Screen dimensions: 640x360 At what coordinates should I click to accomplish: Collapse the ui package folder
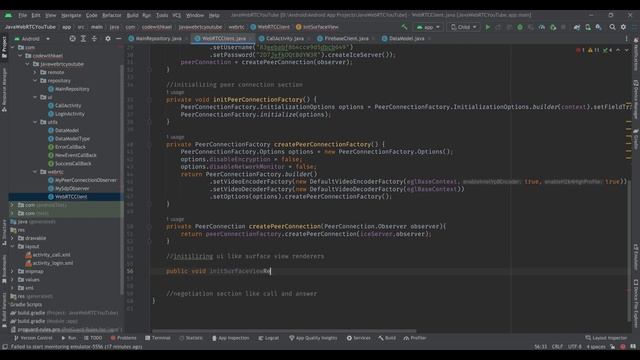click(x=35, y=97)
